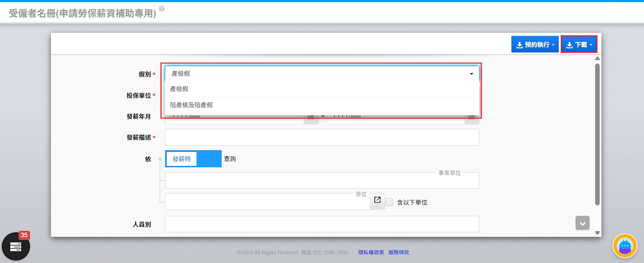This screenshot has height=263, width=644.
Task: Click the 發薪描述 text field
Action: [322, 137]
